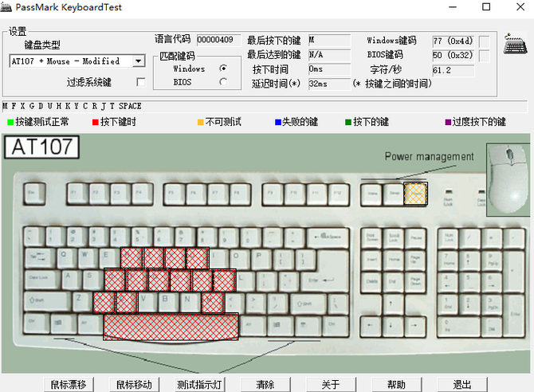Click the numpad Num Lock key
The width and height of the screenshot is (534, 392).
tap(448, 238)
